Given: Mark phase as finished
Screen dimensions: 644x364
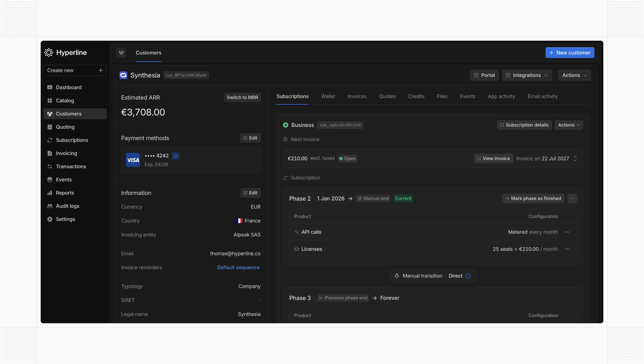Looking at the screenshot, I should (533, 198).
